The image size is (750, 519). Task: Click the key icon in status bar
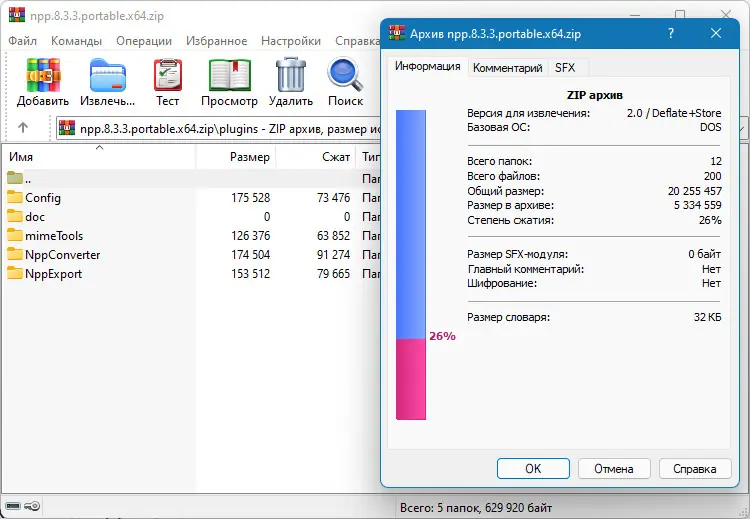32,506
